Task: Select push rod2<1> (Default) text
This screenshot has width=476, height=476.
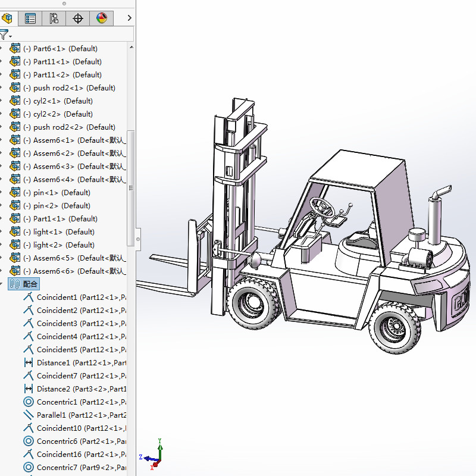Action: tap(70, 87)
